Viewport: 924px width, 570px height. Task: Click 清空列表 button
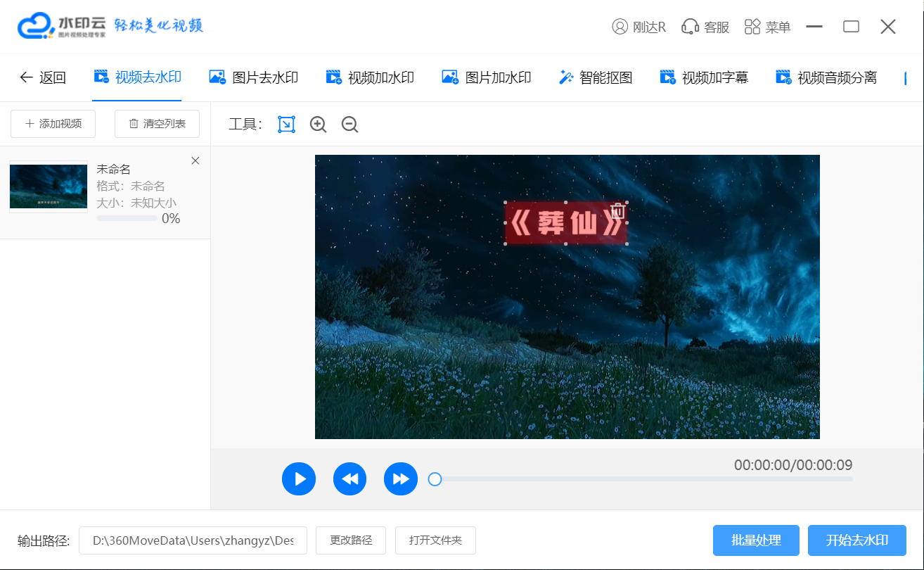157,124
